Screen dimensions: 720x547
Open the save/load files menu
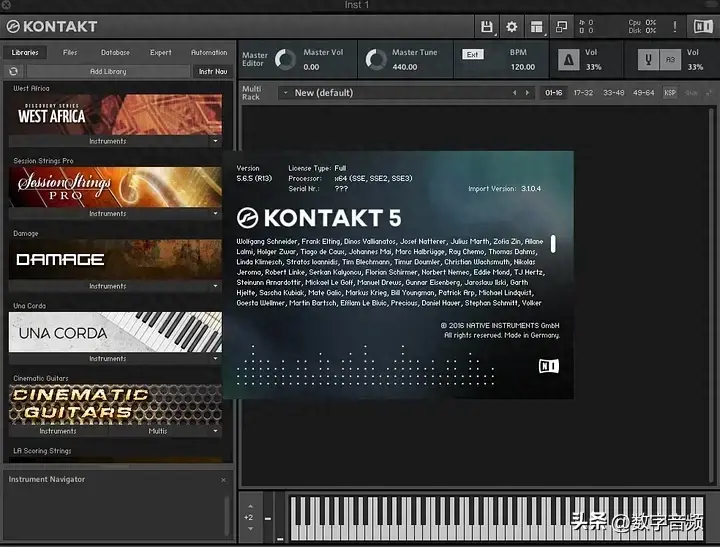point(486,27)
